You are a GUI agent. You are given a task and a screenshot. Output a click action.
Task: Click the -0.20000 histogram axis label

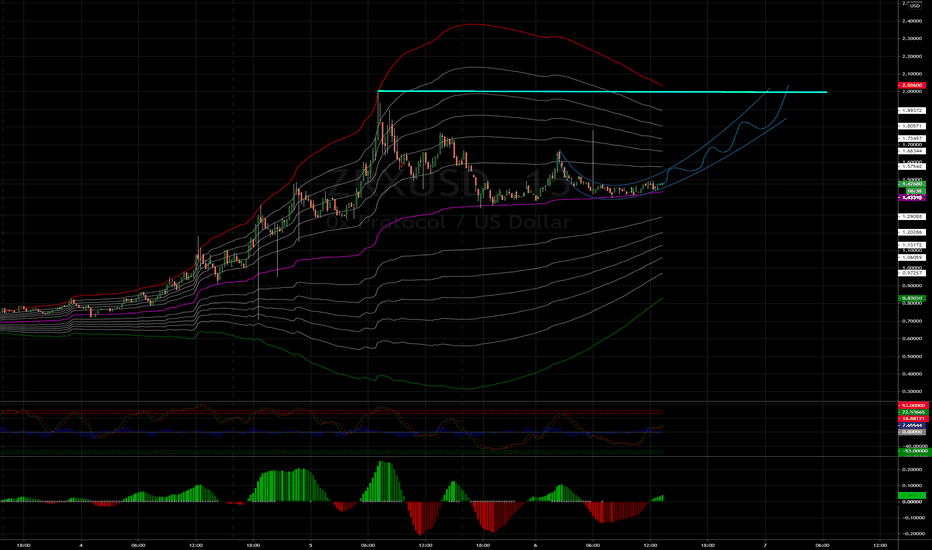(x=913, y=533)
